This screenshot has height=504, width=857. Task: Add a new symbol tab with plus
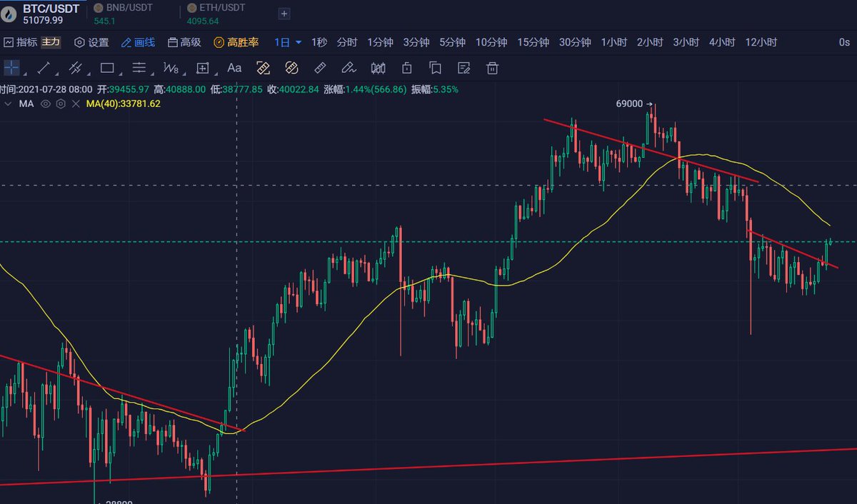coord(284,13)
